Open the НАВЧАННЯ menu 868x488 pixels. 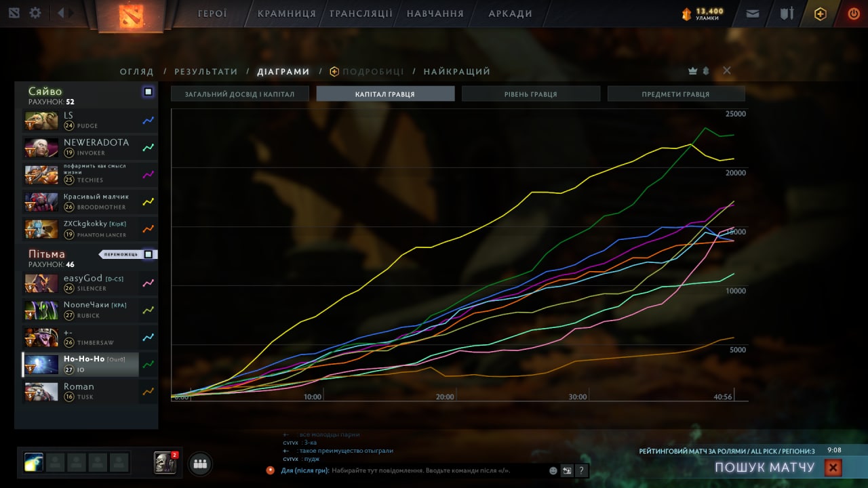[435, 14]
